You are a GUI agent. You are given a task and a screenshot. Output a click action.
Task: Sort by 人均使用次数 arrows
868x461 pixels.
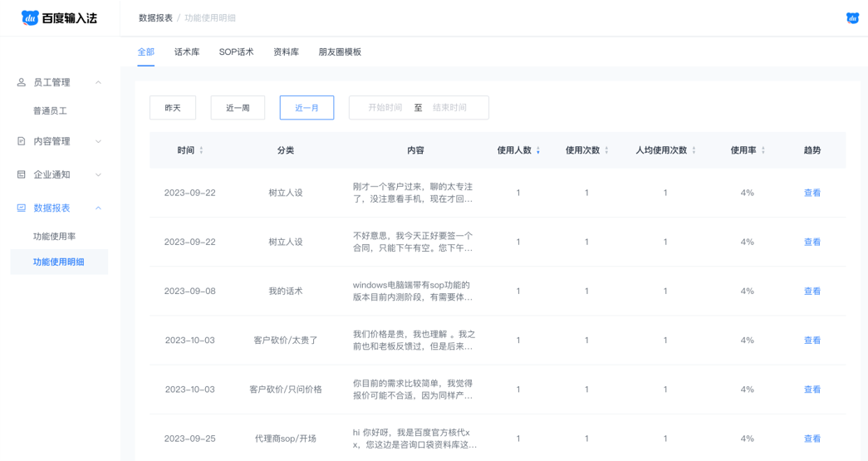[x=694, y=150]
